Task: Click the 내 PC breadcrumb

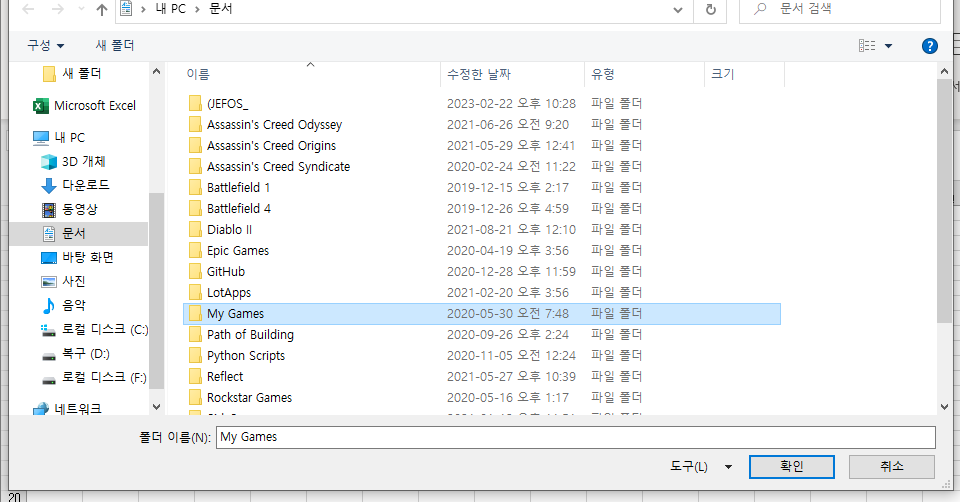Action: coord(170,9)
